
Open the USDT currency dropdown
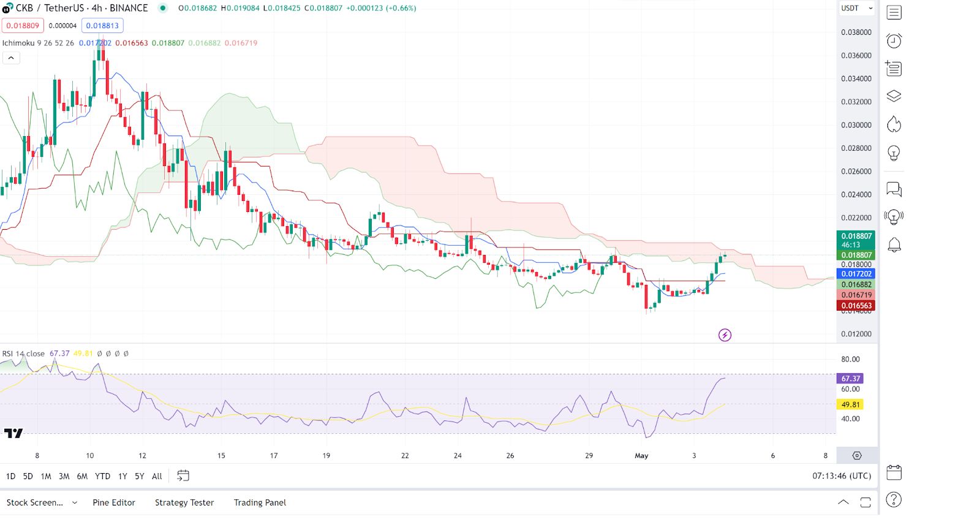tap(857, 9)
